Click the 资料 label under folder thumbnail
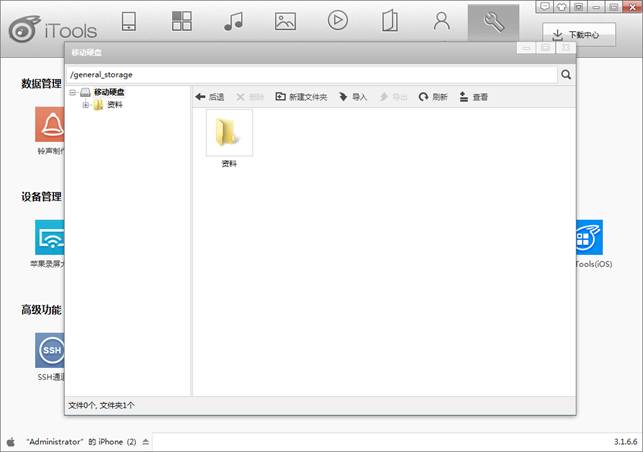Image resolution: width=643 pixels, height=452 pixels. tap(229, 164)
